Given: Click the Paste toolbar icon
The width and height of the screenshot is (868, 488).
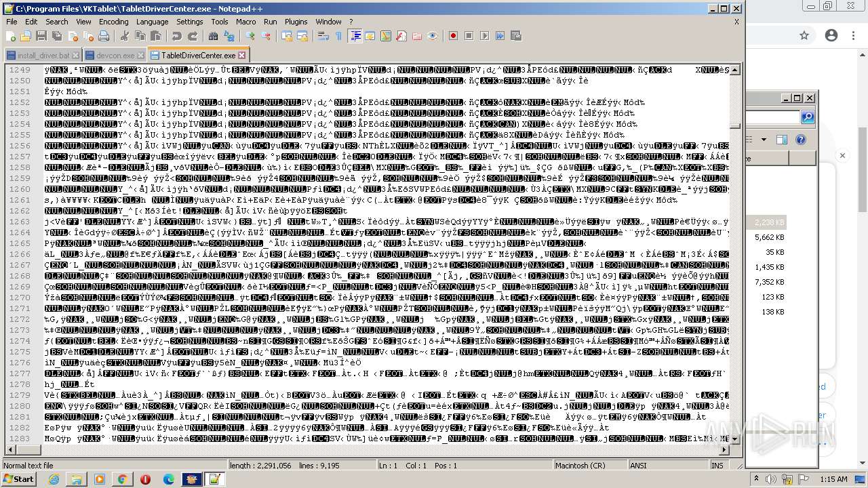Looking at the screenshot, I should 156,36.
